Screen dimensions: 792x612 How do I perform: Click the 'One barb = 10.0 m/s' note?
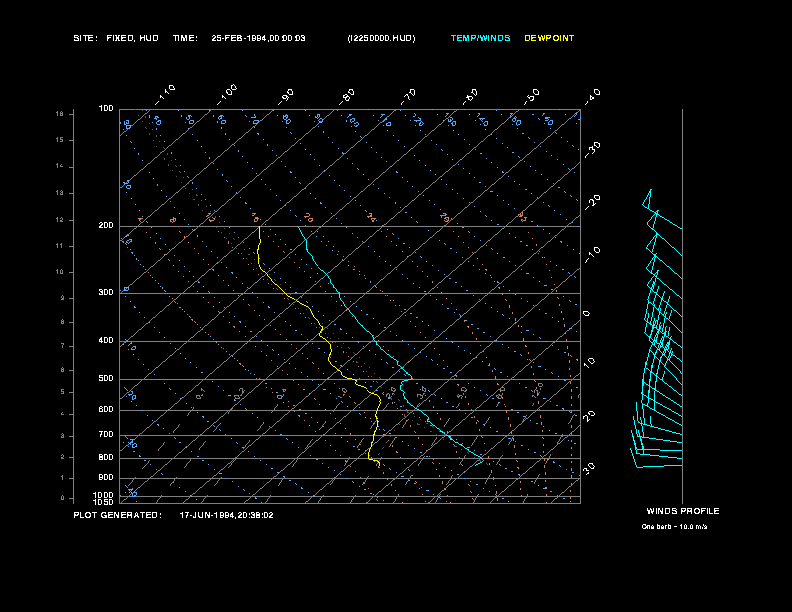(x=674, y=527)
